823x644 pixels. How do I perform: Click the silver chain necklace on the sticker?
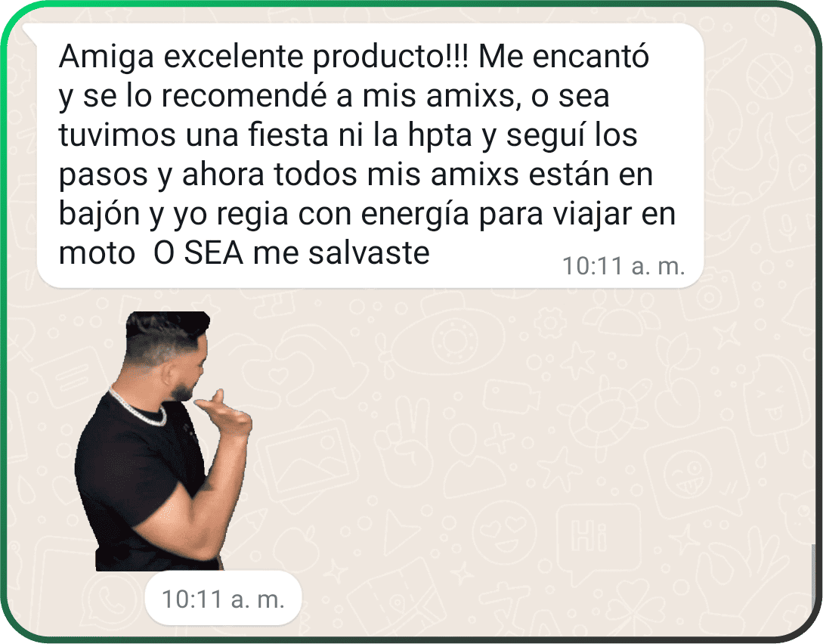click(x=138, y=410)
